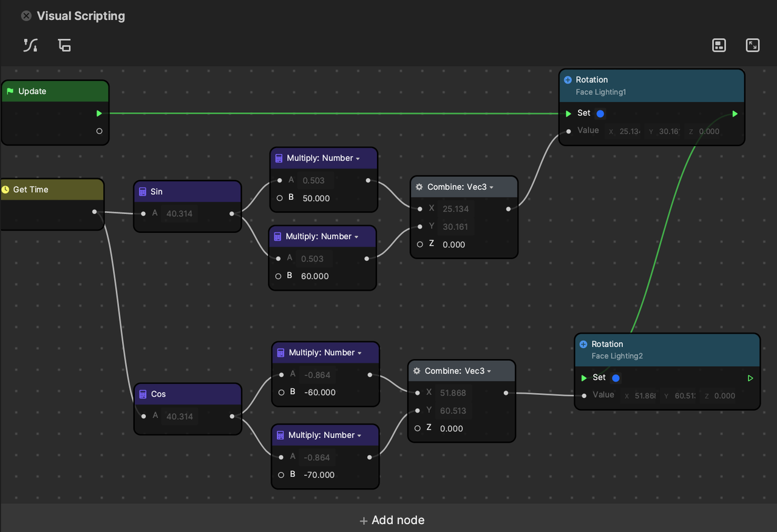Open Vec3 dropdown on Combine node with X 25.134
Image resolution: width=777 pixels, height=532 pixels.
click(491, 188)
